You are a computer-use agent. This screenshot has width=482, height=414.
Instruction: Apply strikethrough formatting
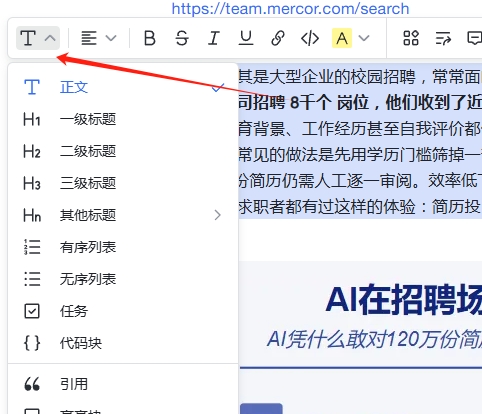pyautogui.click(x=182, y=38)
